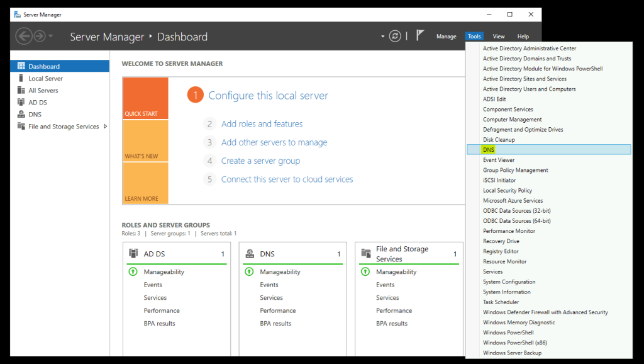
Task: Expand File and Storage Services arrow
Action: point(106,127)
